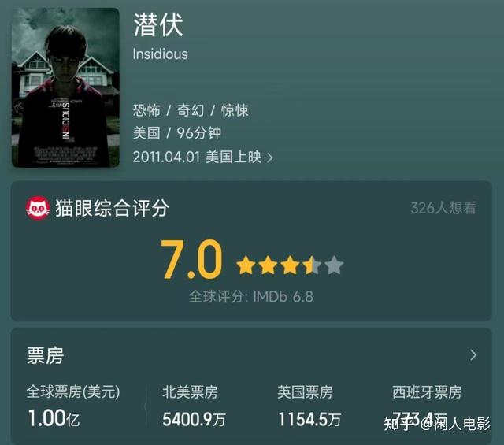The image size is (504, 445).
Task: Tap the grey fifth rating star
Action: point(334,265)
